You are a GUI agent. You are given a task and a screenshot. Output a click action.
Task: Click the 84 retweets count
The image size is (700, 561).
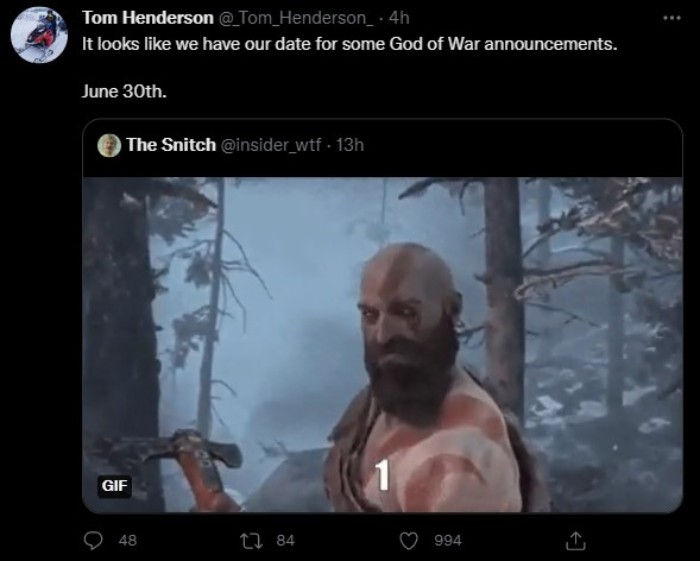tap(285, 540)
